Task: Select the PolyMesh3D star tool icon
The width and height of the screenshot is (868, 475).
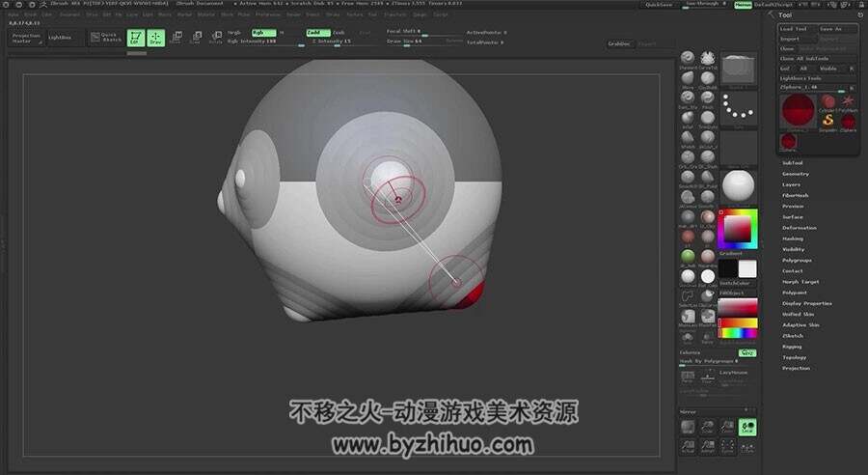Action: point(848,102)
